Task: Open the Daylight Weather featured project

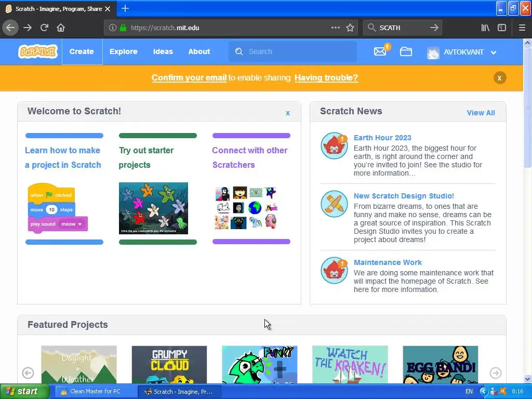Action: 79,365
